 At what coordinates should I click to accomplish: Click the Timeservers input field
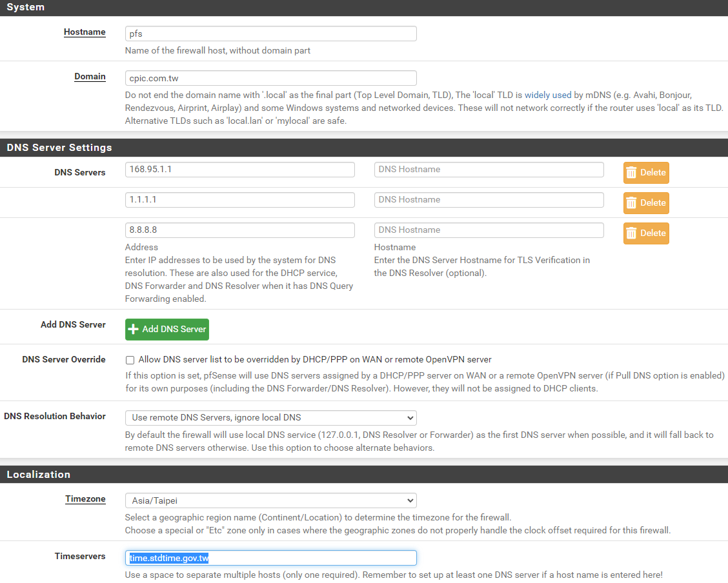[x=270, y=558]
